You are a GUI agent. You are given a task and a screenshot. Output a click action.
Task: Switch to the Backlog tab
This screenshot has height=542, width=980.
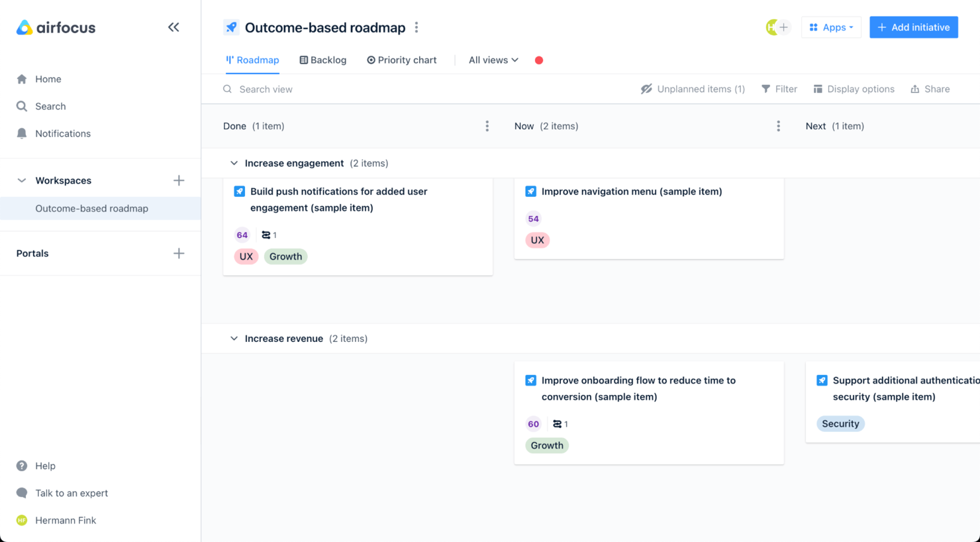[x=322, y=60]
